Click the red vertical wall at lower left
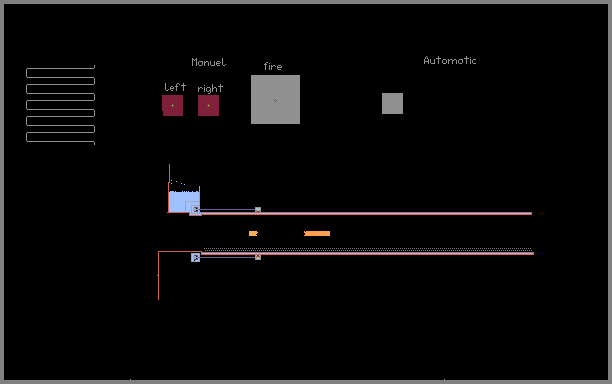The image size is (612, 384). pos(158,276)
